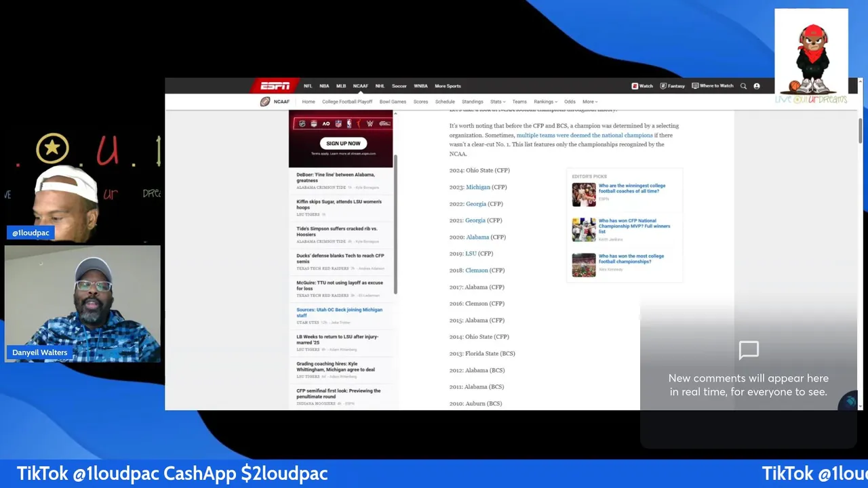
Task: Open the ESPN profile account icon
Action: (x=757, y=86)
